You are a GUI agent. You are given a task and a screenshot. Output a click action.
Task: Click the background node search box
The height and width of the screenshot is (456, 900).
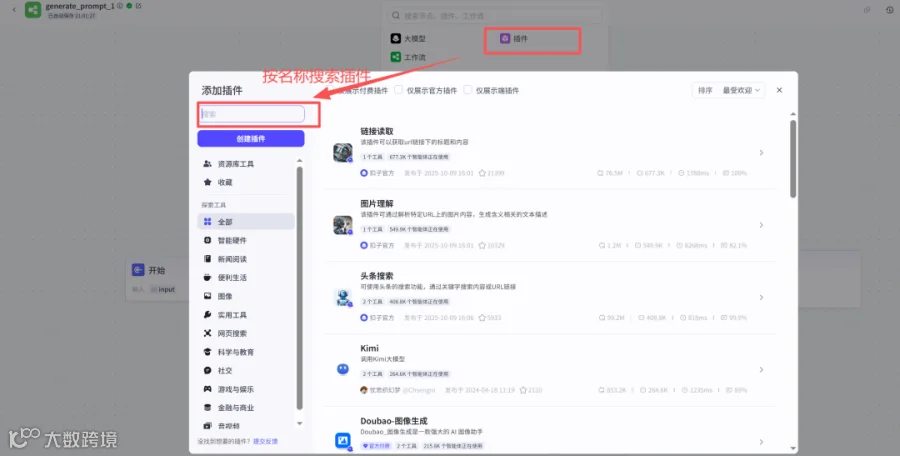tap(495, 16)
